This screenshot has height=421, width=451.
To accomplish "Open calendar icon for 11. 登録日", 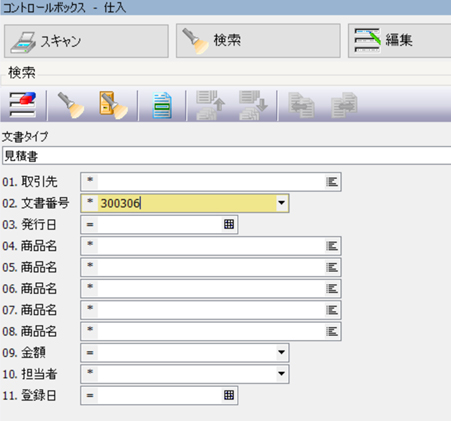I will [229, 395].
